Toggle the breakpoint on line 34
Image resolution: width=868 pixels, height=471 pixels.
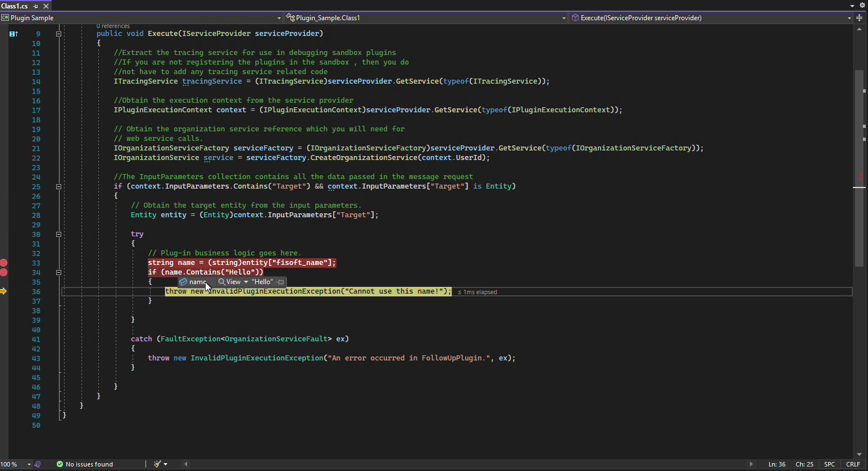click(4, 272)
